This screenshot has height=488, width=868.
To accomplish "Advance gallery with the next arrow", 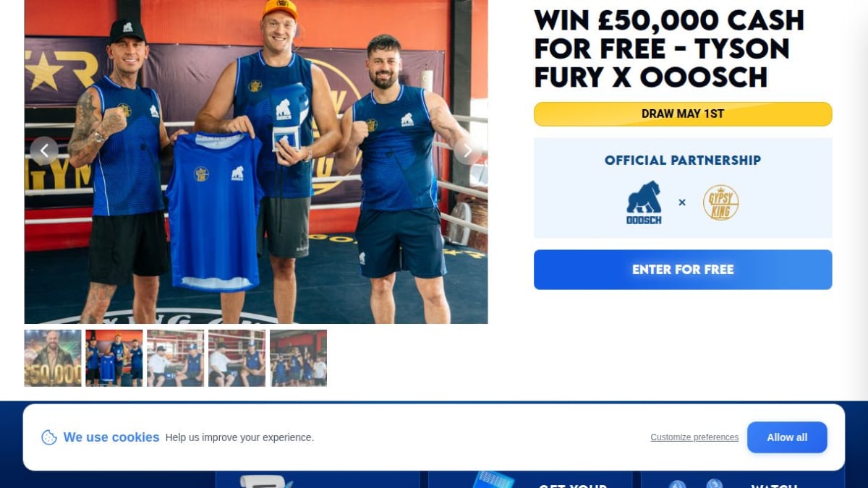I will point(467,150).
